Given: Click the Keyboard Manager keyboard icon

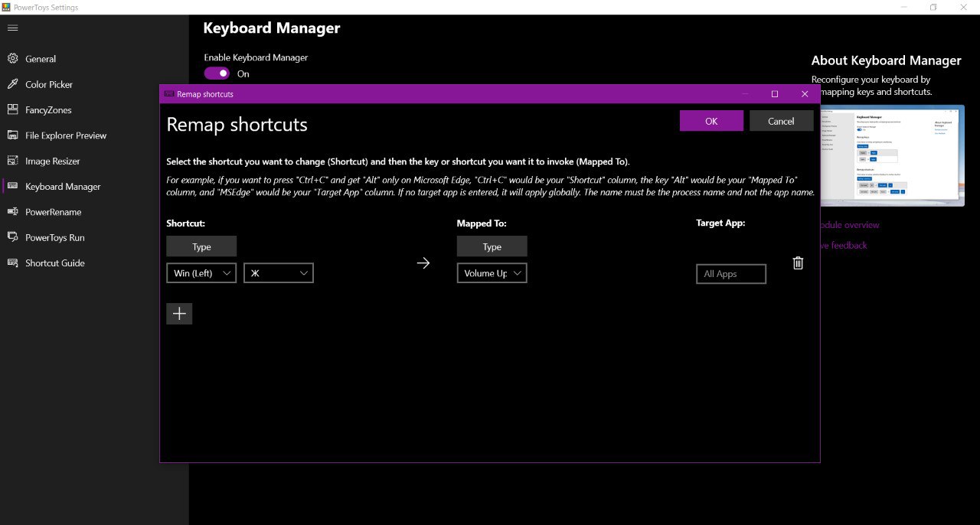Looking at the screenshot, I should [x=12, y=186].
